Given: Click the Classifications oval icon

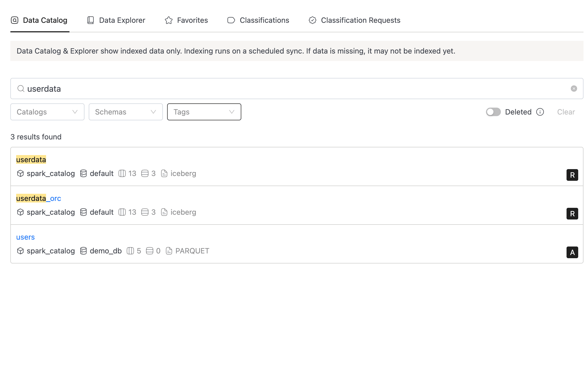Looking at the screenshot, I should pos(231,20).
